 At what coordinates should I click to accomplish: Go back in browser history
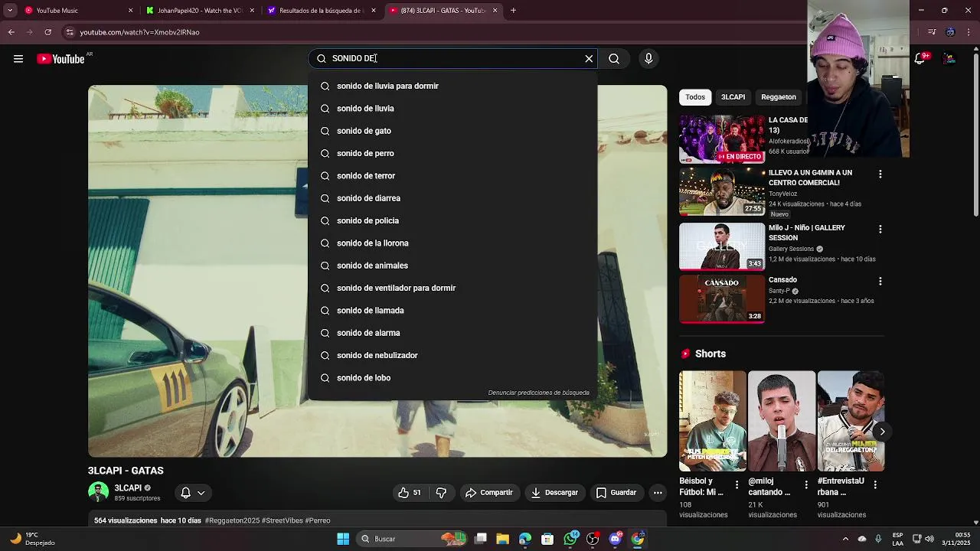click(11, 32)
